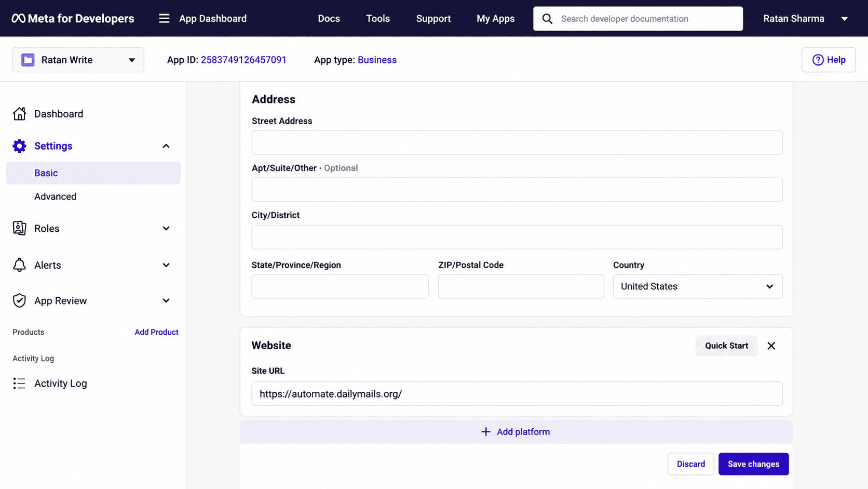
Task: Click the Ratan Write app icon
Action: click(x=28, y=60)
